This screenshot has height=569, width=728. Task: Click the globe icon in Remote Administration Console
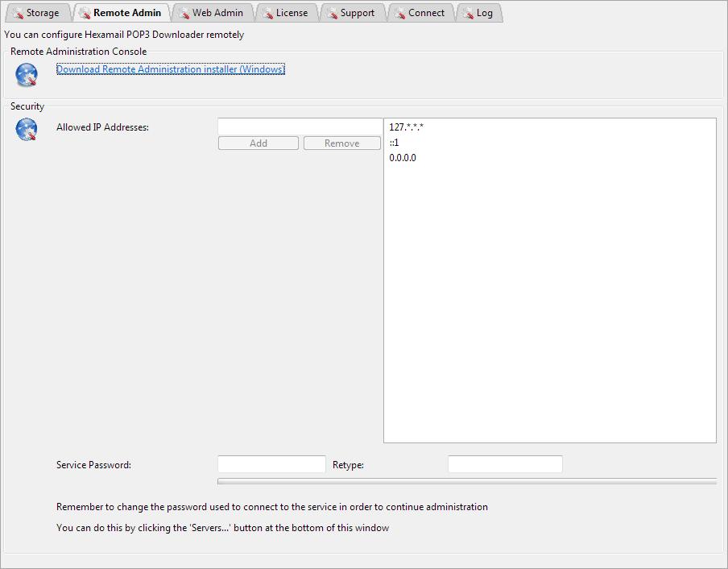tap(25, 74)
